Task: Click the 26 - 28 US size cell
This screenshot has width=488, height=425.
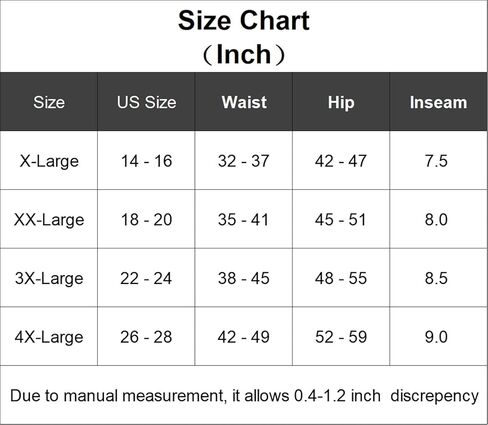Action: [146, 337]
